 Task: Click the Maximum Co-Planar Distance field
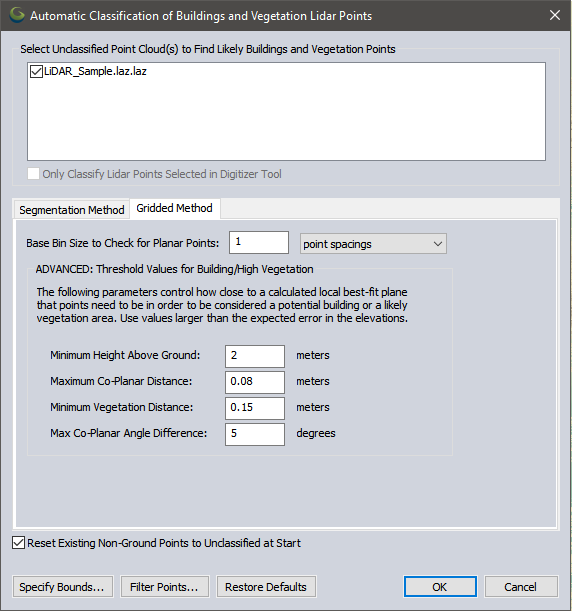[255, 382]
